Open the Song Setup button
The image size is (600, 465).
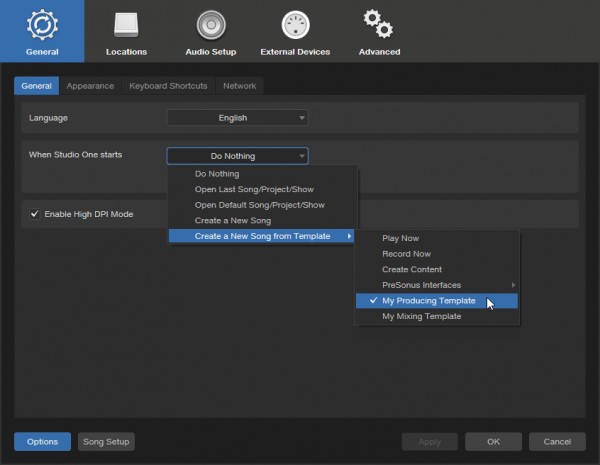coord(106,441)
